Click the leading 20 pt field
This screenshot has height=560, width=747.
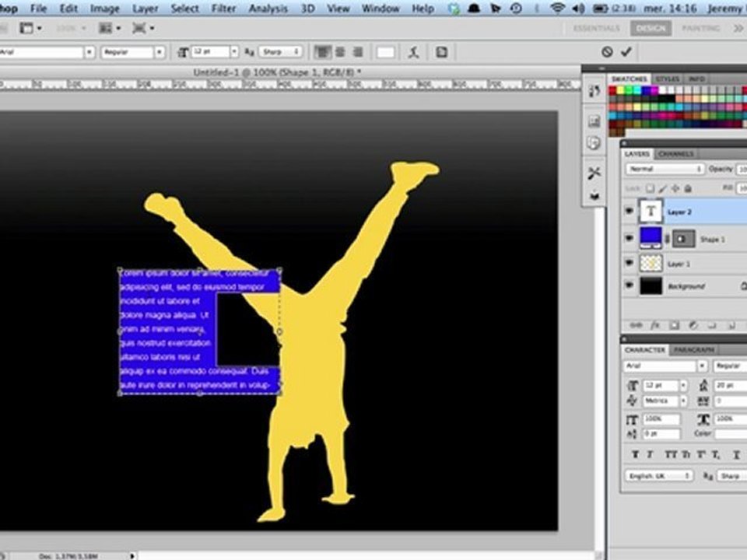pyautogui.click(x=730, y=385)
